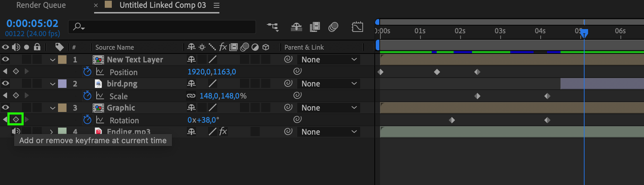644x185 pixels.
Task: Open the Graph Editor
Action: [x=357, y=27]
